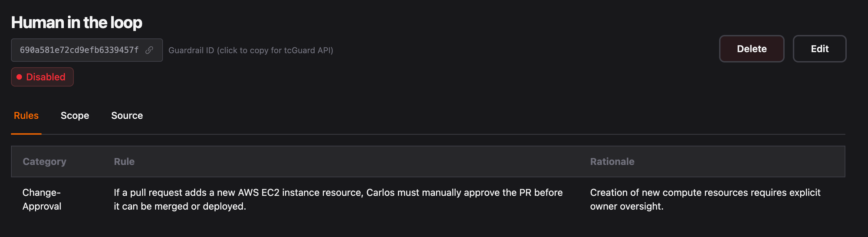This screenshot has width=868, height=237.
Task: Click the name Carlos in the rule
Action: (380, 193)
